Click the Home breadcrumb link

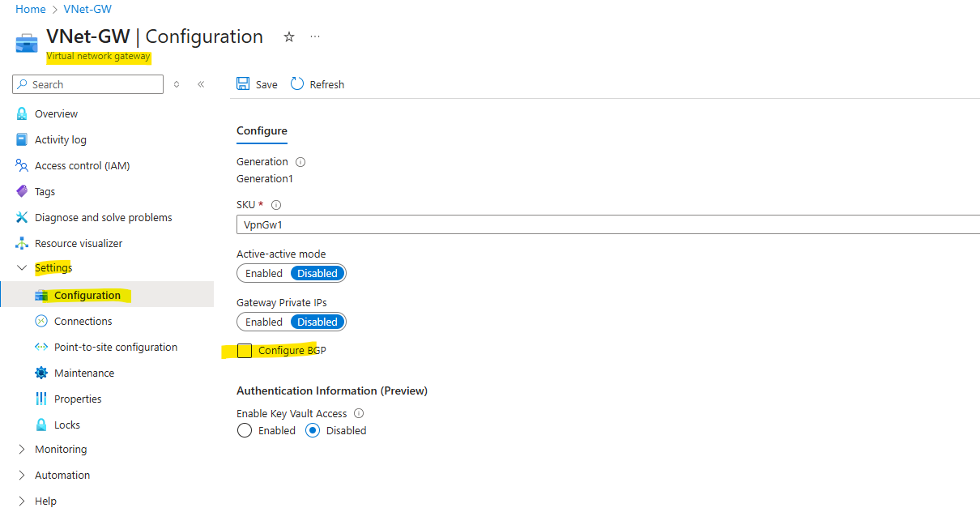(x=31, y=9)
